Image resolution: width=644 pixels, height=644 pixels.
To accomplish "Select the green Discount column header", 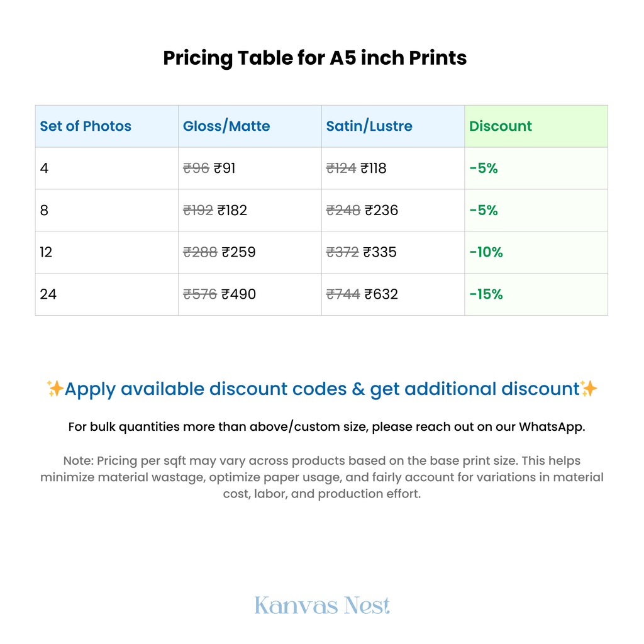I will (x=536, y=126).
